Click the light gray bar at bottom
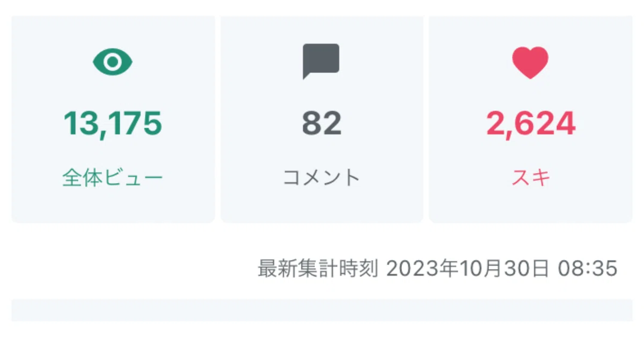This screenshot has width=644, height=337. [x=322, y=310]
